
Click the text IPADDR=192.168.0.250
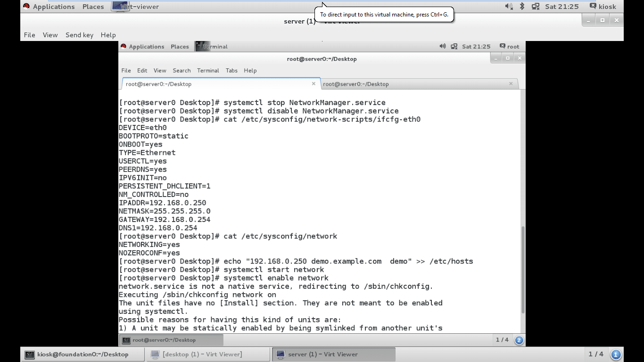coord(163,203)
